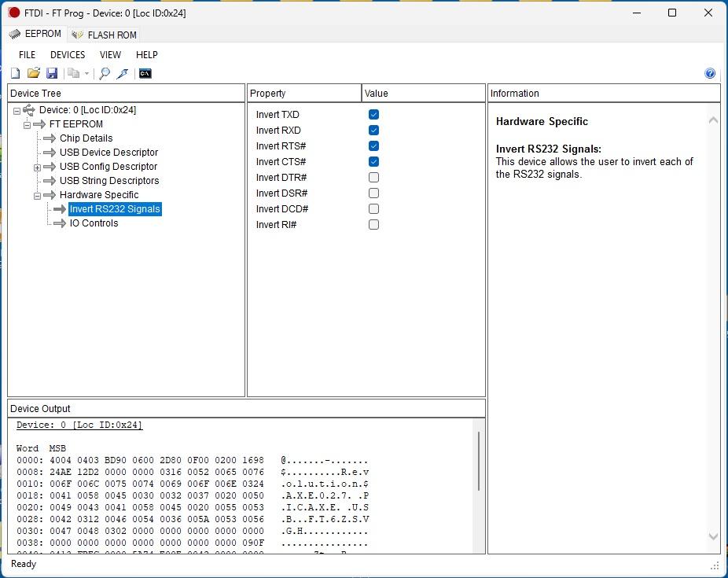The height and width of the screenshot is (578, 728).
Task: Enable the Invert DTR# checkbox
Action: 373,178
